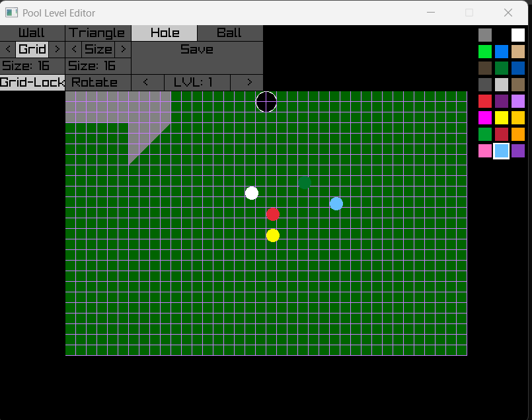Screen dimensions: 532x420
Task: Pick the white color swatch
Action: coord(517,35)
